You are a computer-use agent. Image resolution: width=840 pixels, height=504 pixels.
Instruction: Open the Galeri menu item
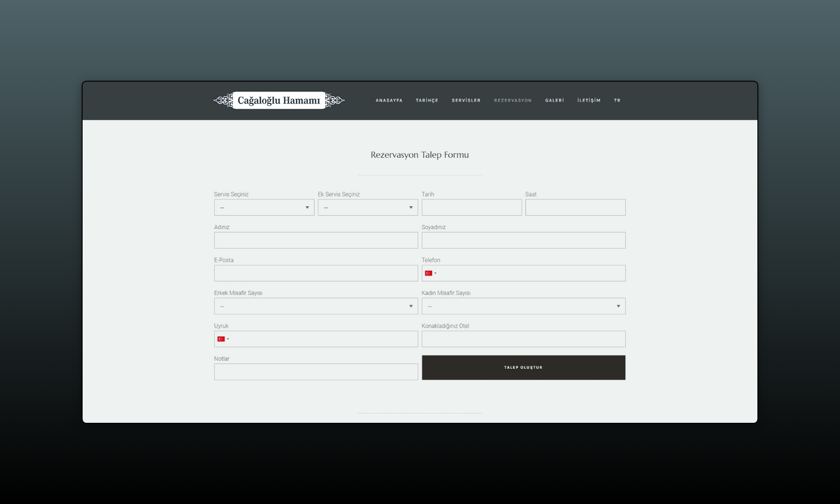point(554,100)
